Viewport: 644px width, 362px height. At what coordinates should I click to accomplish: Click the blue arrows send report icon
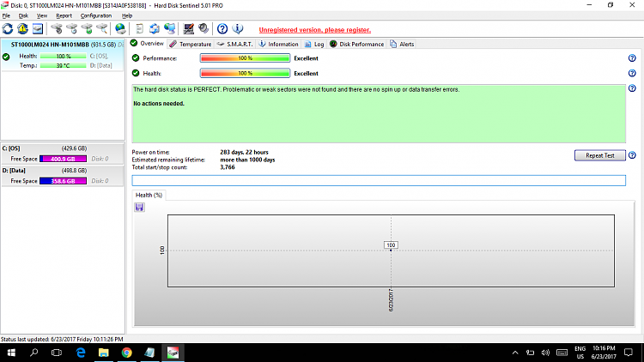155,28
